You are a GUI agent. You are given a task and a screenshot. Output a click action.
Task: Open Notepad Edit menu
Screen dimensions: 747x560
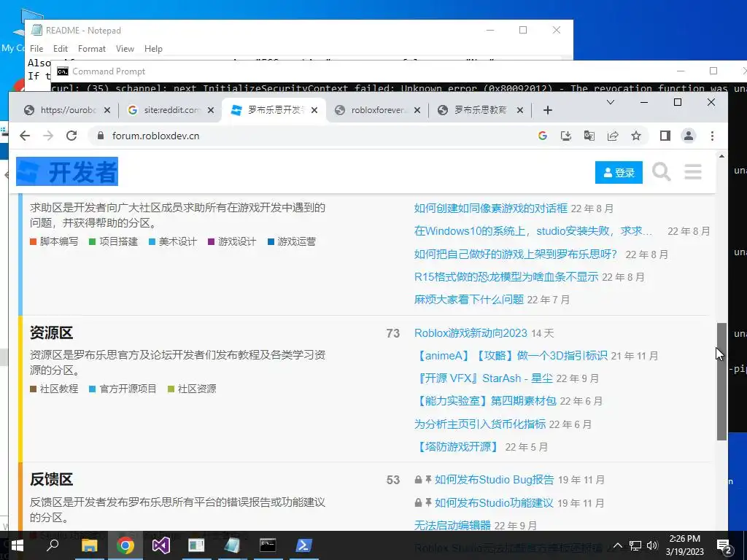(60, 49)
